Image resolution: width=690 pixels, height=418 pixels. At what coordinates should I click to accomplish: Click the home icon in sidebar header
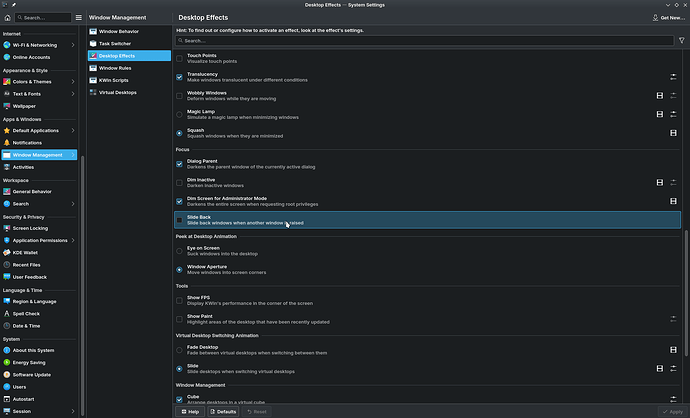click(7, 18)
